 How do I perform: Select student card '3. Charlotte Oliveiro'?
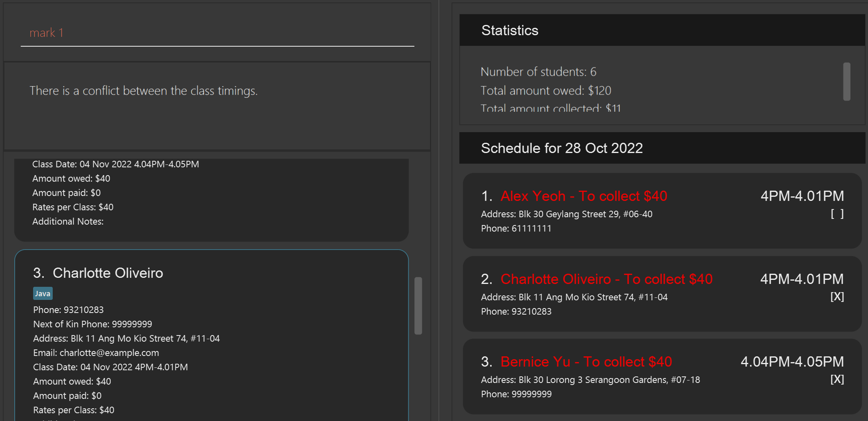pos(212,335)
